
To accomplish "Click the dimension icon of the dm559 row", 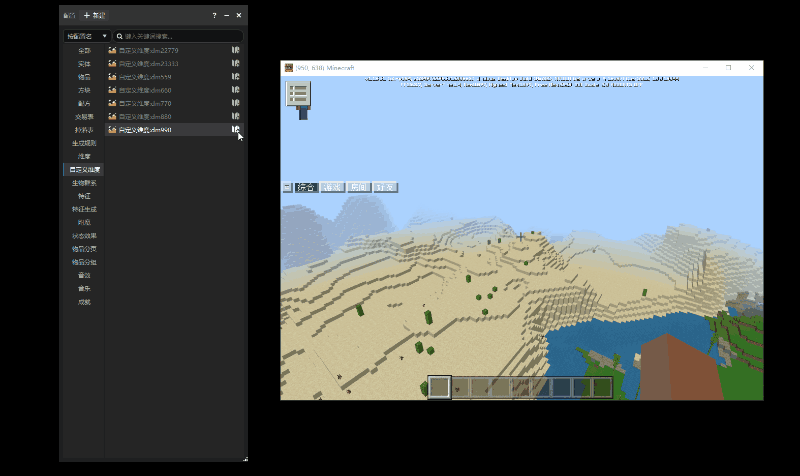I will coord(112,77).
